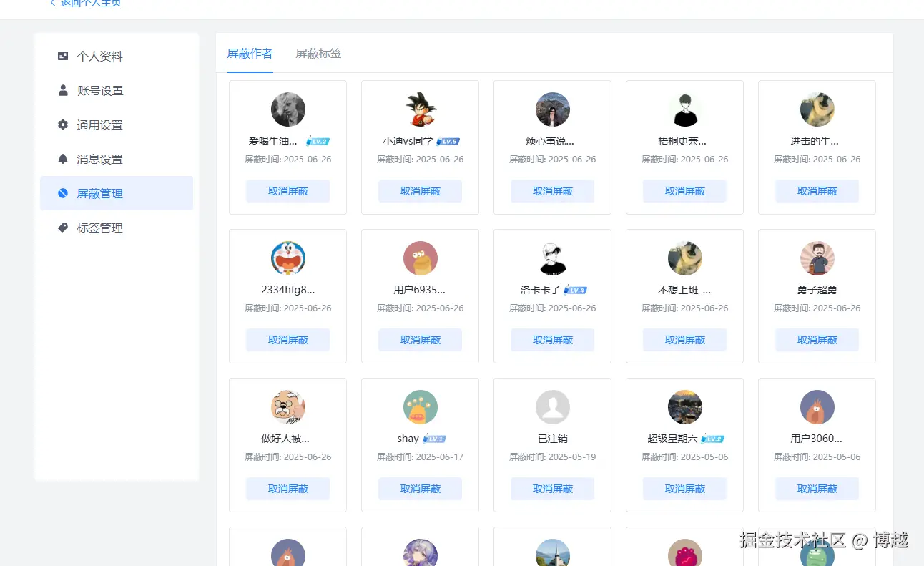This screenshot has height=566, width=924.
Task: Unblock 爱喝牛油 via 取消屏蔽 button
Action: point(287,192)
